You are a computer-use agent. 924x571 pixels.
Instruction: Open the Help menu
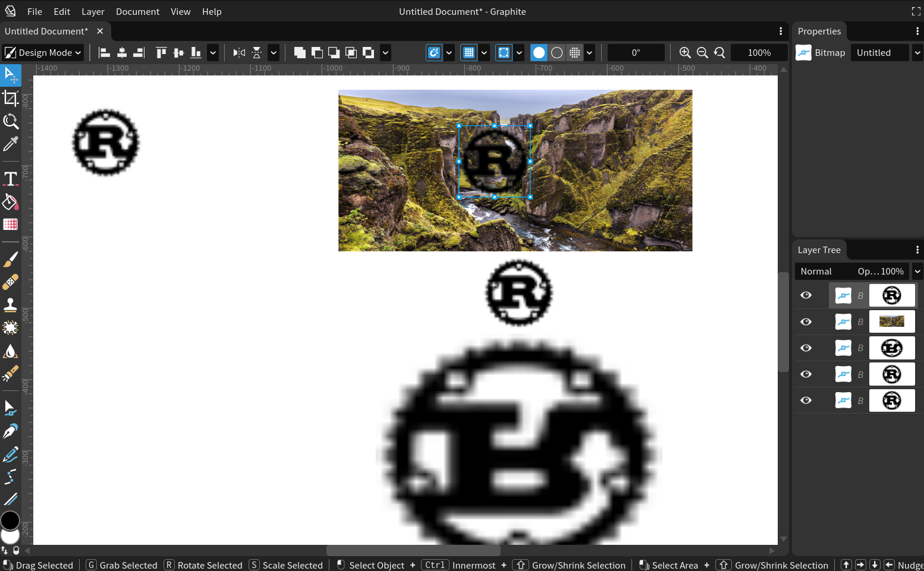pyautogui.click(x=212, y=11)
